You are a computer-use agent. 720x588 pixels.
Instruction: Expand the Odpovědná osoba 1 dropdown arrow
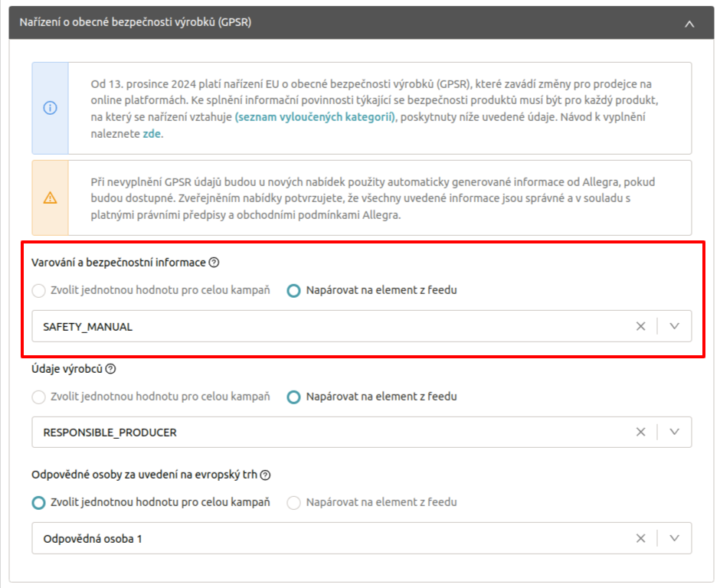674,538
